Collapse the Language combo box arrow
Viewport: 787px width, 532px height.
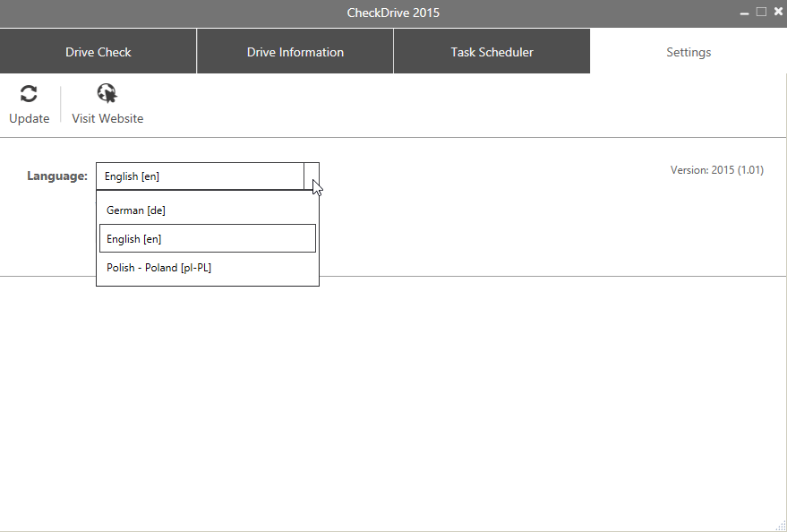coord(312,176)
